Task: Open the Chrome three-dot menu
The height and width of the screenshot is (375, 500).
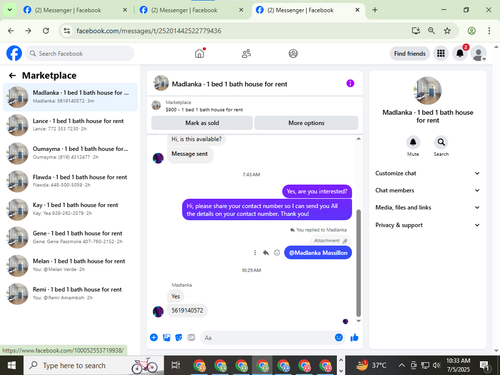Action: 489,31
